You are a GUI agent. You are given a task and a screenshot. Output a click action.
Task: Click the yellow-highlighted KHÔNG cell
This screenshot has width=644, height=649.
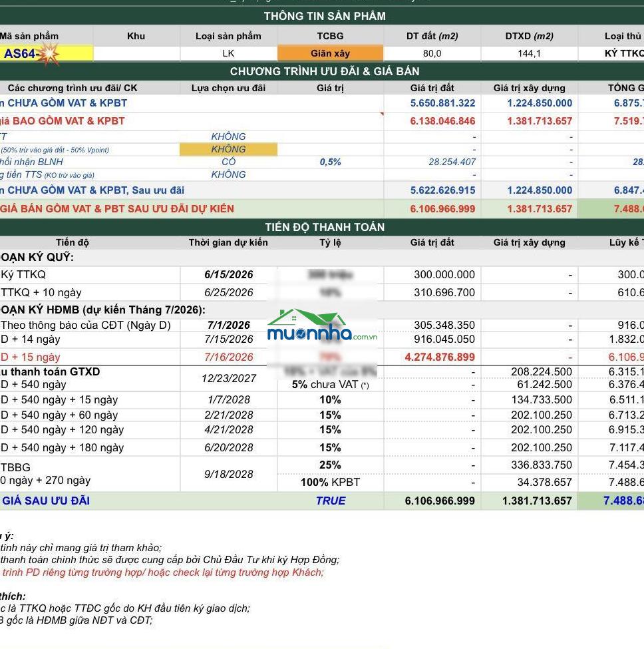[x=228, y=149]
